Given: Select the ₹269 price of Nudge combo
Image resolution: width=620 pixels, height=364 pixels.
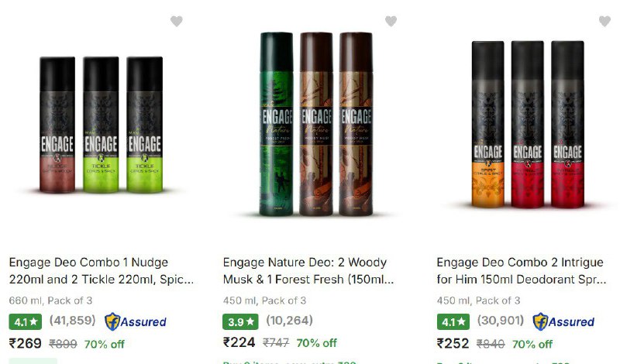Looking at the screenshot, I should point(26,343).
